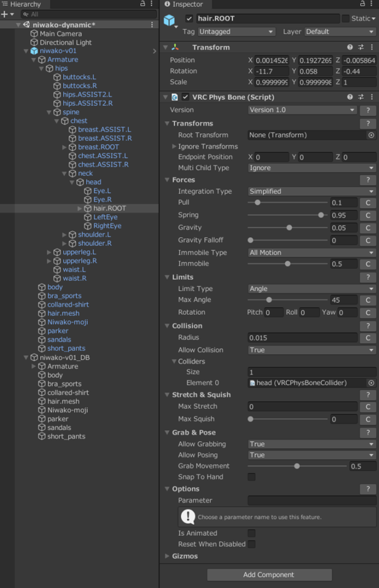Click the Hierarchy plus create icon
Screen dimensions: 379x588
(x=5, y=14)
